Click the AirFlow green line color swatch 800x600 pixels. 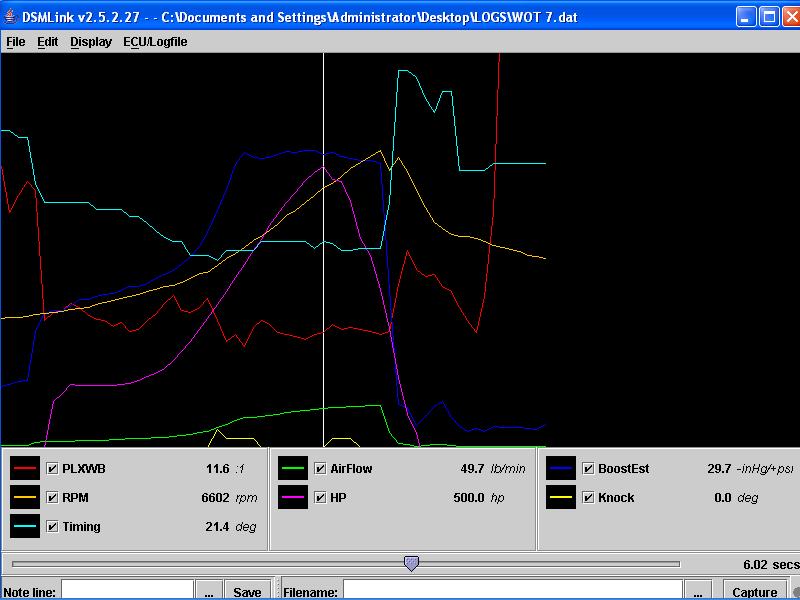pyautogui.click(x=294, y=468)
